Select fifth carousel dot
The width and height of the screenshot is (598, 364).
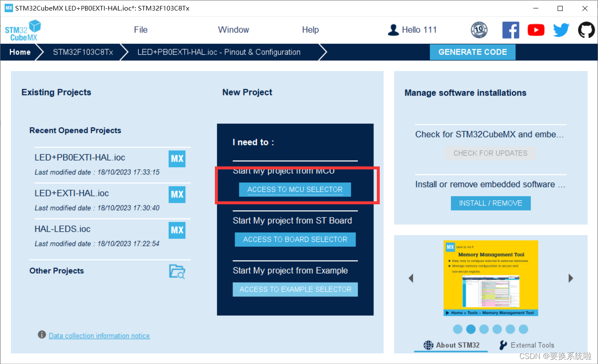[x=510, y=329]
